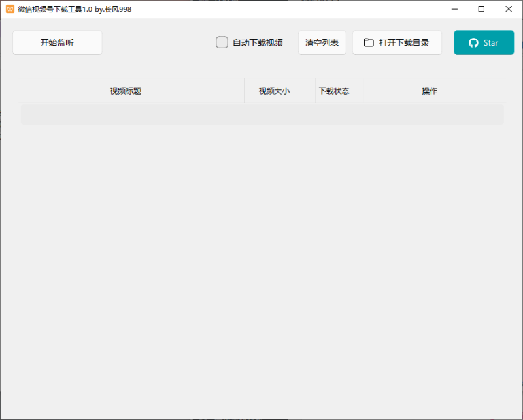Click divider between 视频标题 and 视频大小 columns

point(244,91)
